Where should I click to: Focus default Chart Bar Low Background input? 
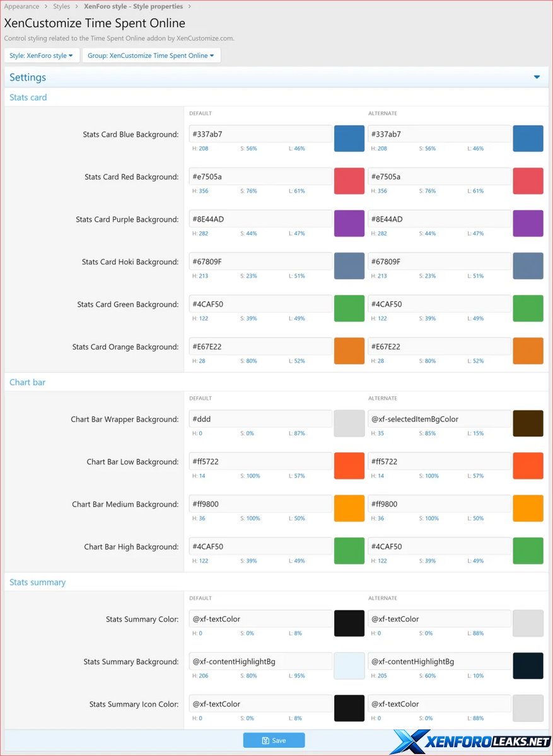[x=260, y=462]
